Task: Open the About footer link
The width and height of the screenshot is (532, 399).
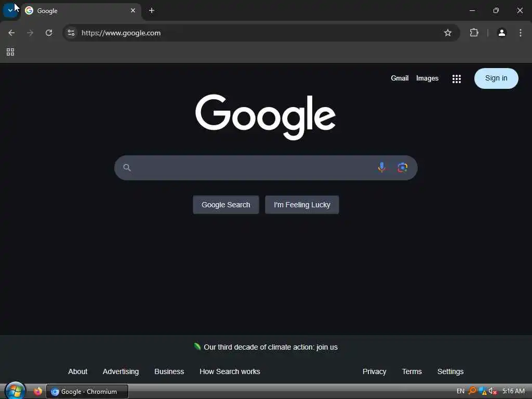Action: click(78, 371)
